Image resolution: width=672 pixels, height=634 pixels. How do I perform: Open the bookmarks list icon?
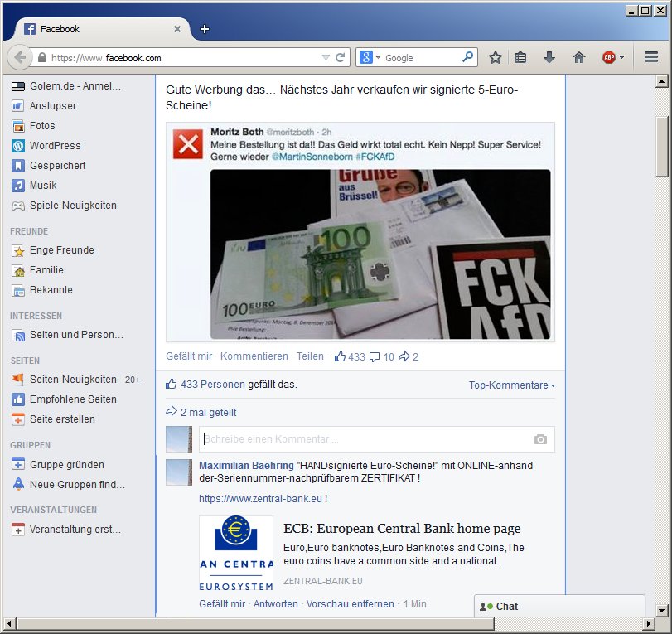520,57
